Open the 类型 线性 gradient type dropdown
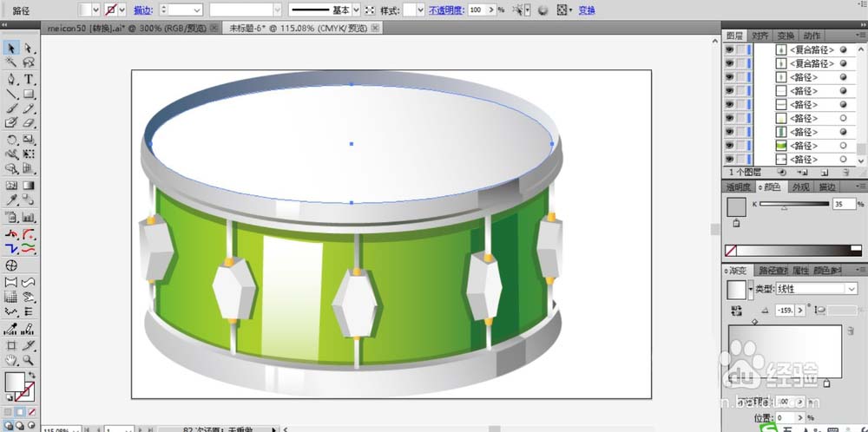Screen dimensions: 868x432 pos(852,289)
